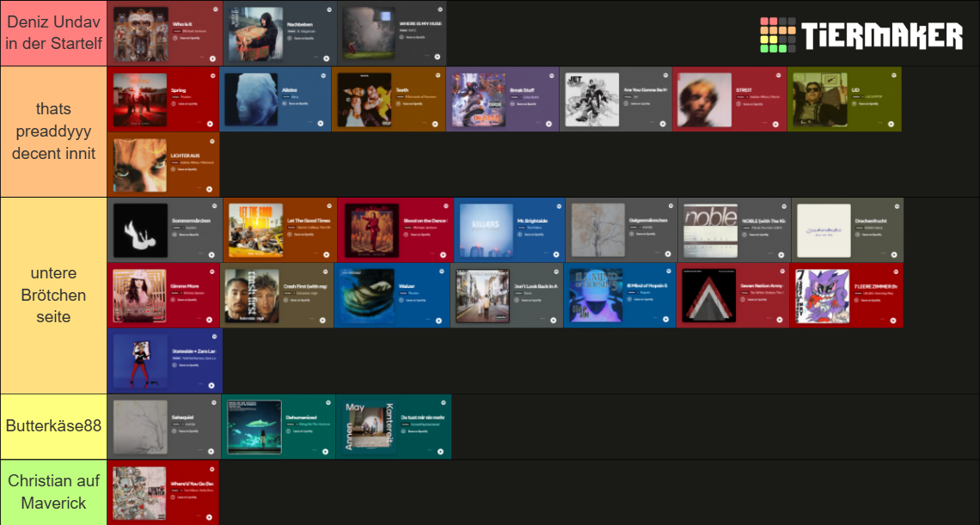Play Mr. Brightside by The Killers
The image size is (980, 525).
coord(554,255)
